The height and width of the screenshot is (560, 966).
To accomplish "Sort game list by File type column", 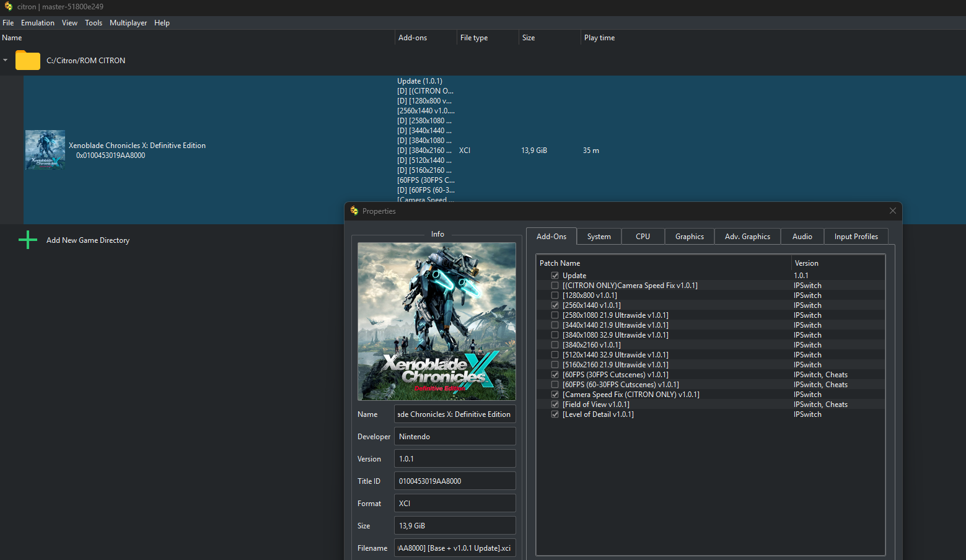I will point(488,38).
